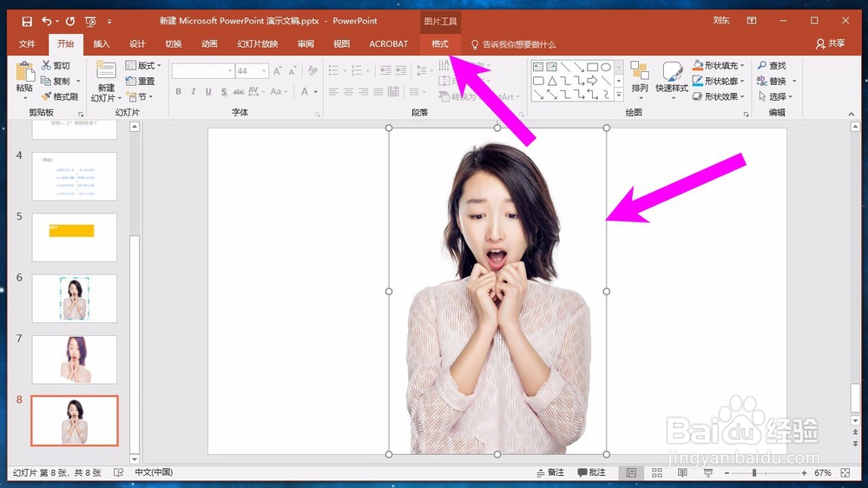Open 快速样式 quick styles gallery

click(x=672, y=81)
